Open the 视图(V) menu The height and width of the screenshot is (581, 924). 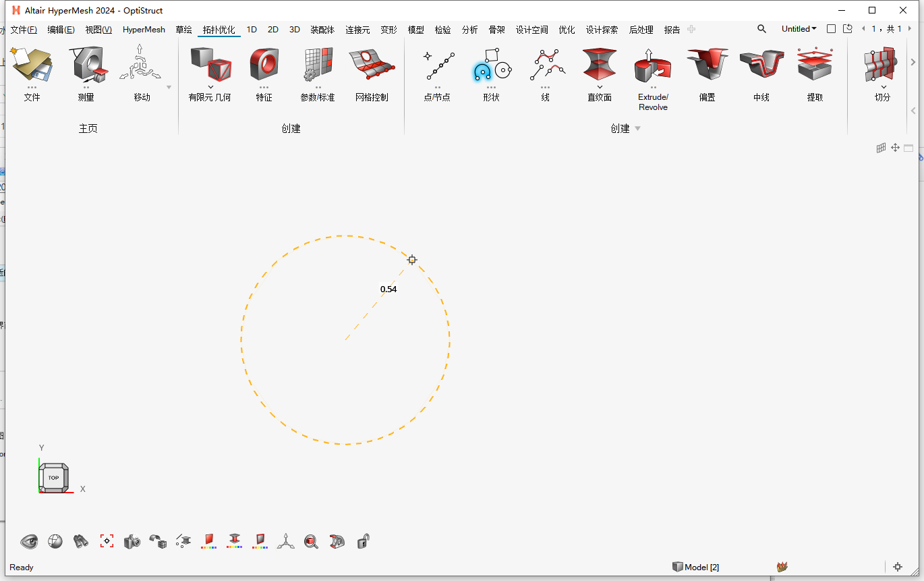point(98,29)
